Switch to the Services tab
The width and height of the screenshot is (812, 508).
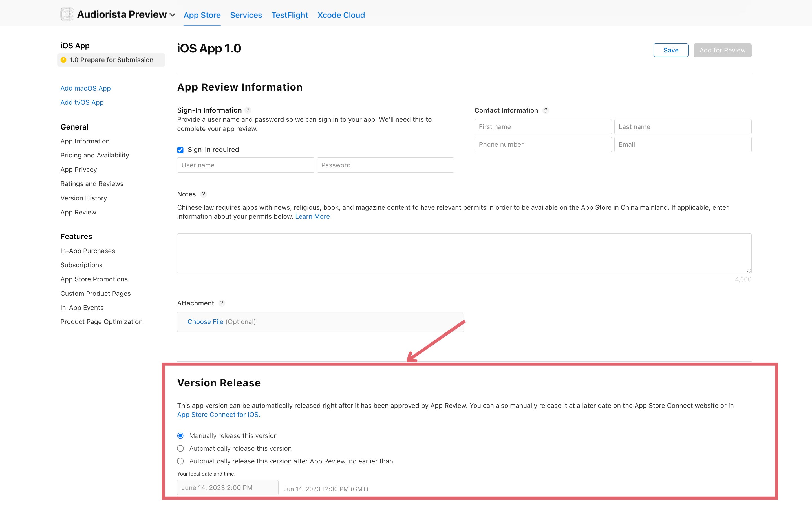pyautogui.click(x=246, y=15)
